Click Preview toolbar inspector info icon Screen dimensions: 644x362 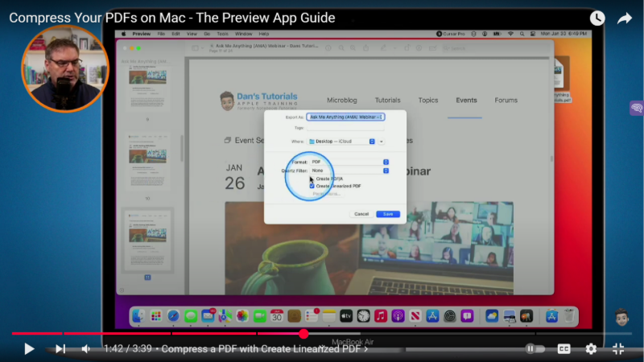(328, 48)
